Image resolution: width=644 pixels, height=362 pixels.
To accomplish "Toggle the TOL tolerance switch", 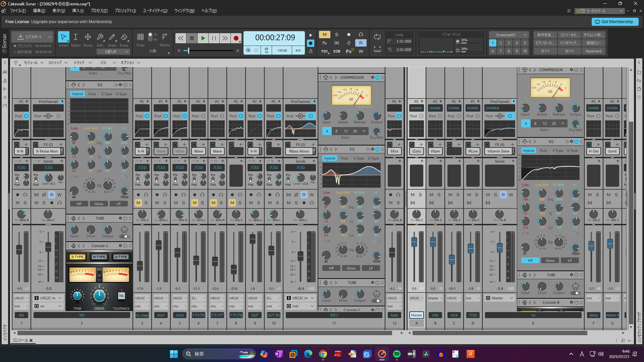I will click(x=121, y=296).
